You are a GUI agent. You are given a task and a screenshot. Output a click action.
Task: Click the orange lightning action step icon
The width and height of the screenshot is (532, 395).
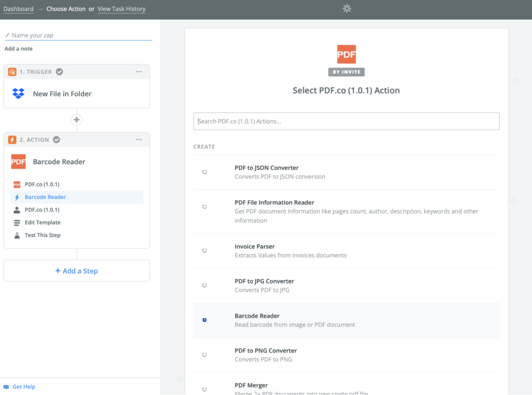(12, 140)
